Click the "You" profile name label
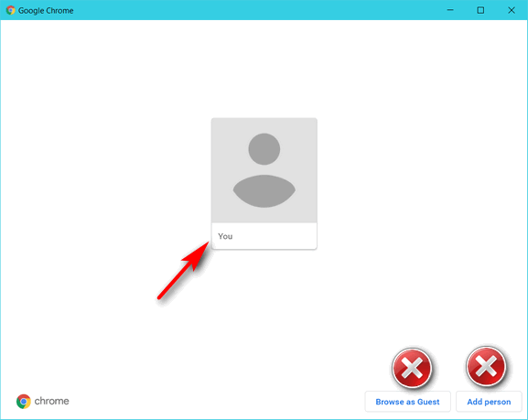This screenshot has height=420, width=528. pos(225,236)
